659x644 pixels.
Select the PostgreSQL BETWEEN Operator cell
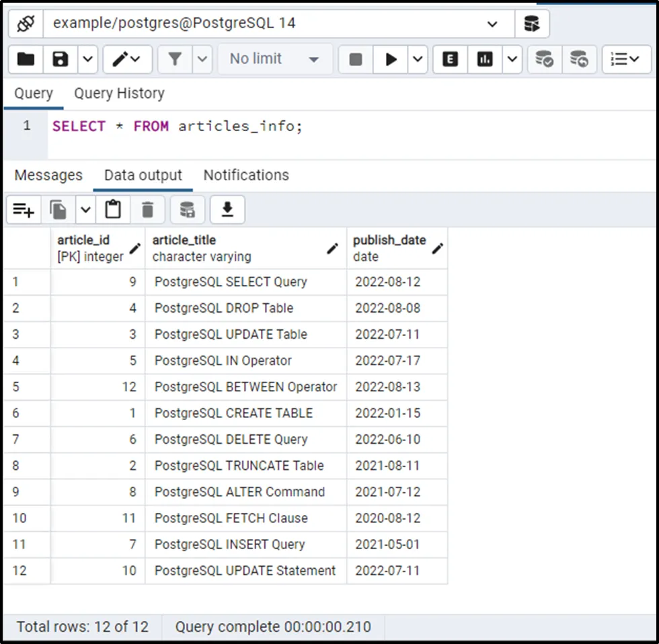(245, 387)
